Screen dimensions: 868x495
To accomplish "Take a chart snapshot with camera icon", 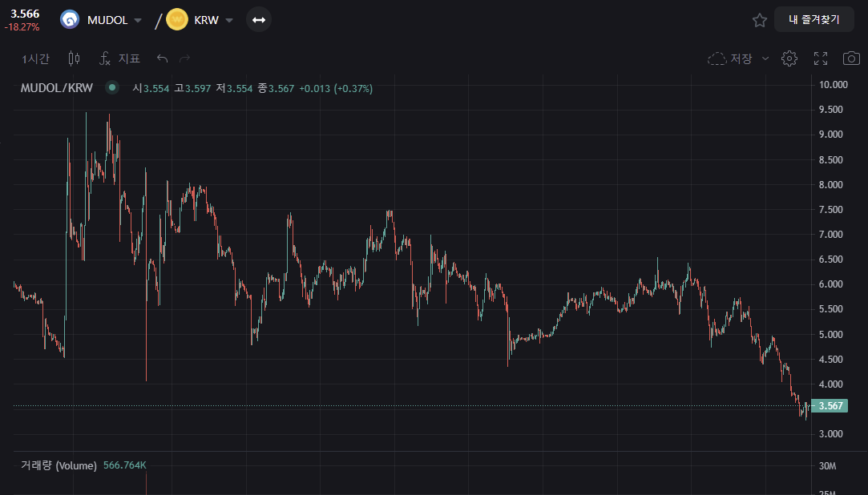I will [x=851, y=58].
